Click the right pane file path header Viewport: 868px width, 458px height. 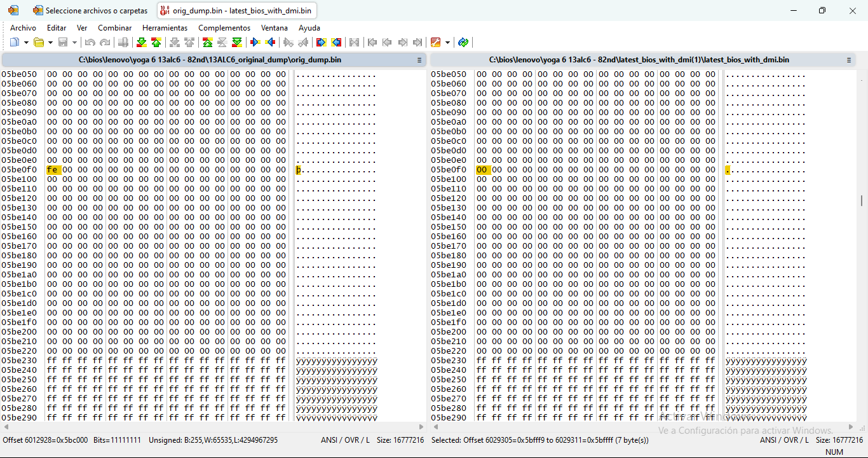tap(639, 60)
